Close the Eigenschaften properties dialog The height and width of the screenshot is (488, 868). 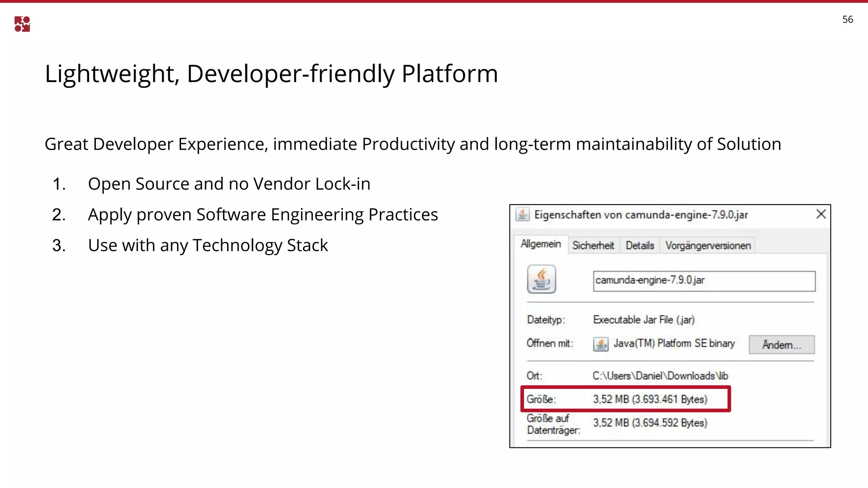[x=821, y=214]
